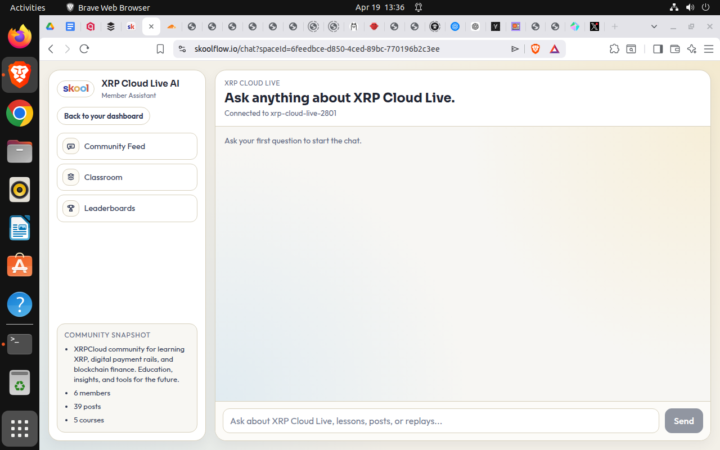This screenshot has width=720, height=450.
Task: Open the network status icon in top bar
Action: pos(674,7)
